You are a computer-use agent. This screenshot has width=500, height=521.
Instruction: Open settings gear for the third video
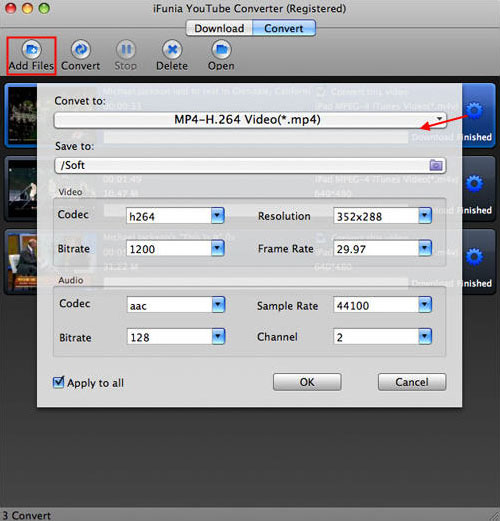point(474,257)
